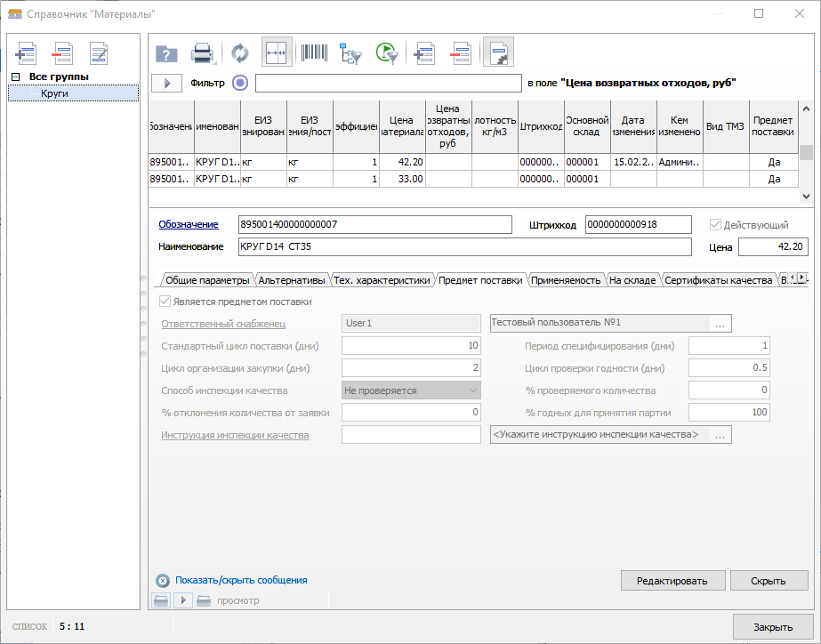The width and height of the screenshot is (821, 644).
Task: Select the radio button next to Фильтр
Action: [239, 83]
